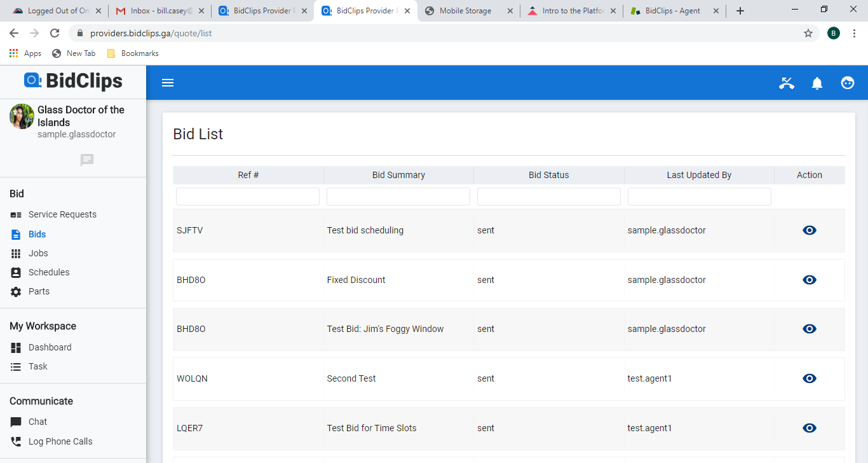The image size is (868, 463).
Task: Select 'Test Bid: Jim's Foggy Window' cell
Action: coord(385,329)
